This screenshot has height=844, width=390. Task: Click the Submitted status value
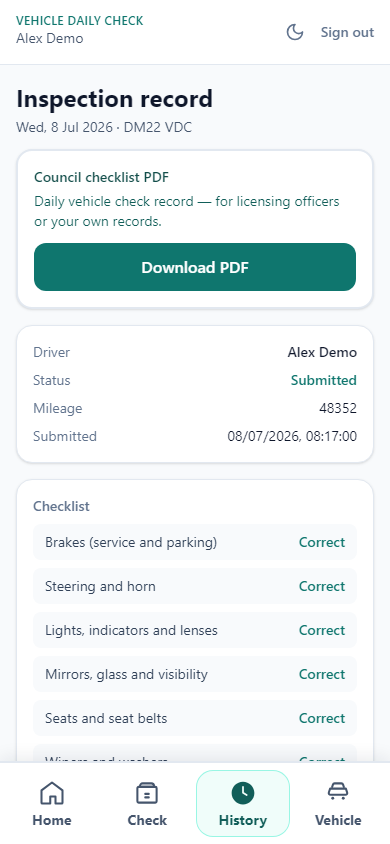click(324, 381)
